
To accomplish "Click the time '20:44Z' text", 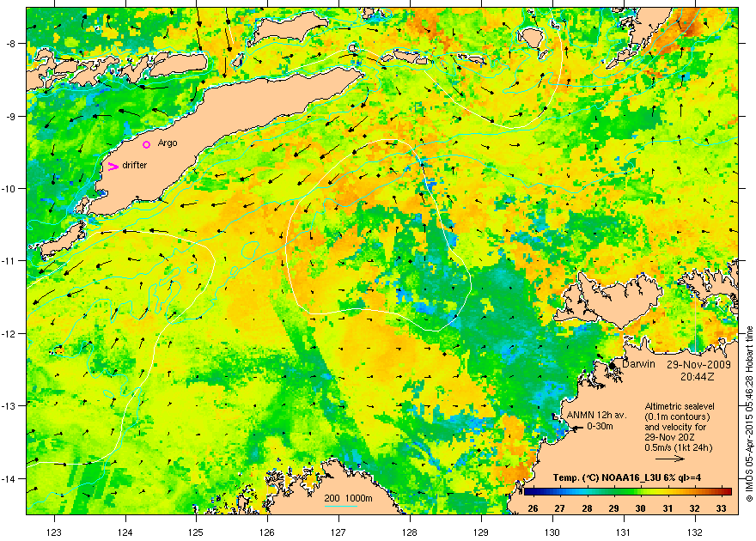I will (698, 375).
